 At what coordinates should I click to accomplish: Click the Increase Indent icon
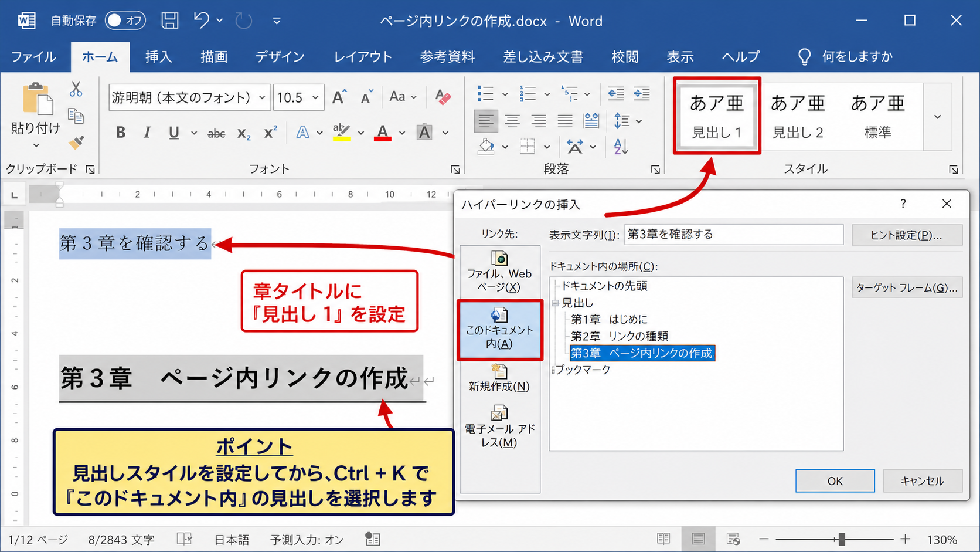point(642,93)
